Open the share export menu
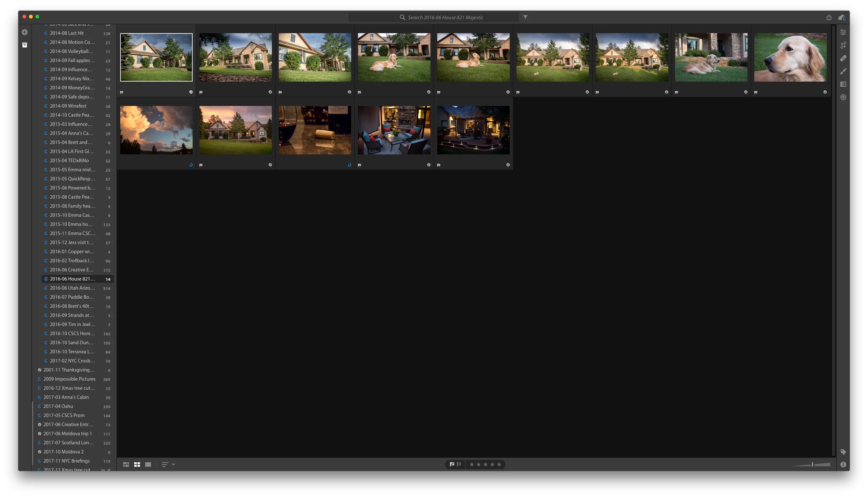Image resolution: width=868 pixels, height=497 pixels. tap(829, 17)
